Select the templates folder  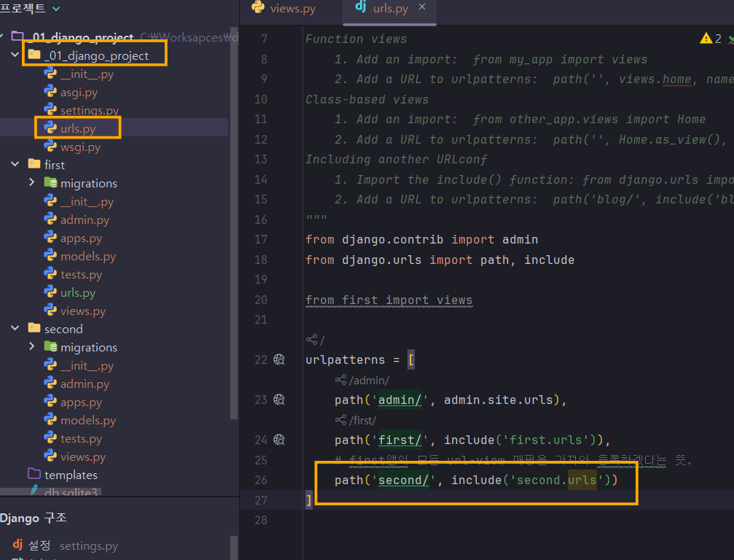pyautogui.click(x=71, y=475)
